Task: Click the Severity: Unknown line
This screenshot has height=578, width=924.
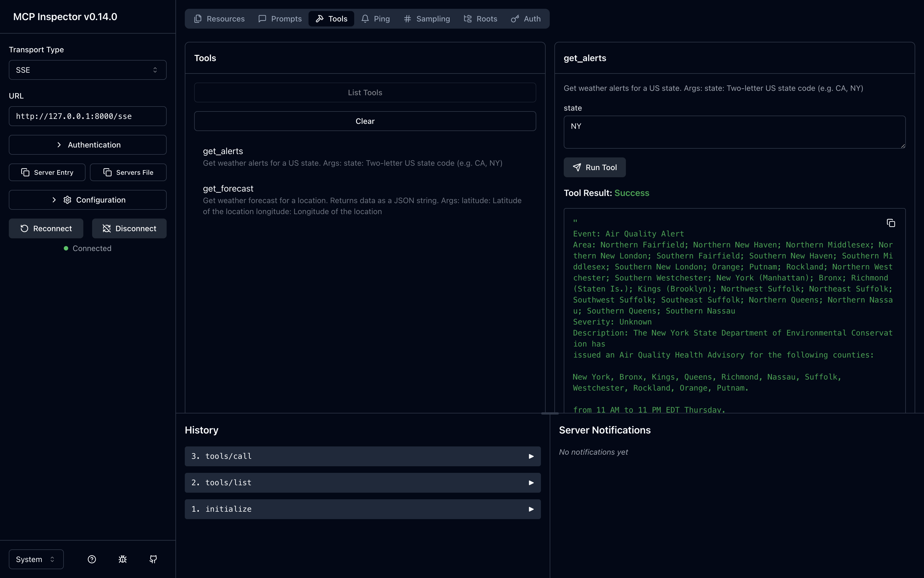Action: click(x=612, y=322)
